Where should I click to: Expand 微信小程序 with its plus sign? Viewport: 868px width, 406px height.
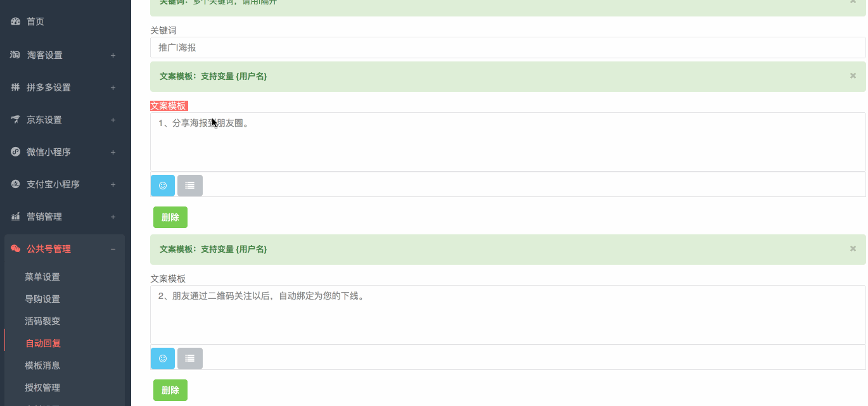click(113, 152)
